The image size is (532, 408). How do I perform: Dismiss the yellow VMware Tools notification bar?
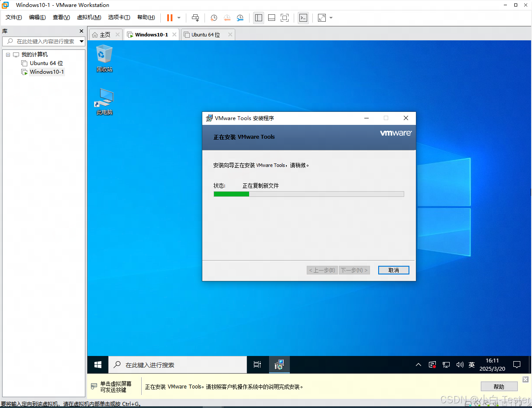526,379
